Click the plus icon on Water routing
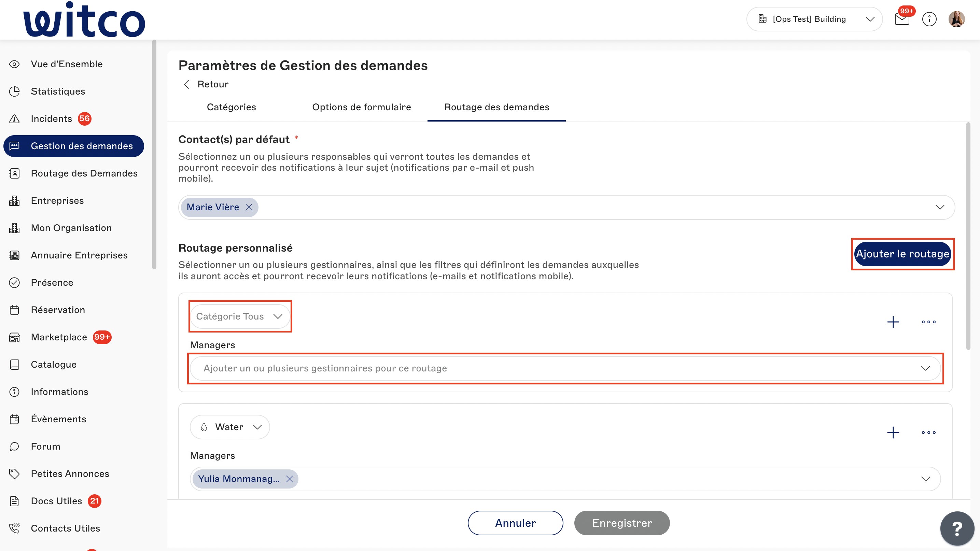Viewport: 980px width, 551px height. [893, 432]
